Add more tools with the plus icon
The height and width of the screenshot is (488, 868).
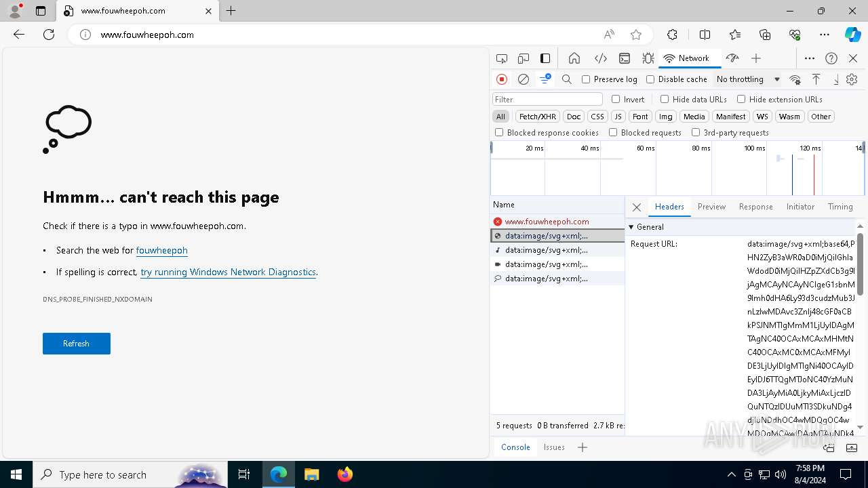point(756,58)
